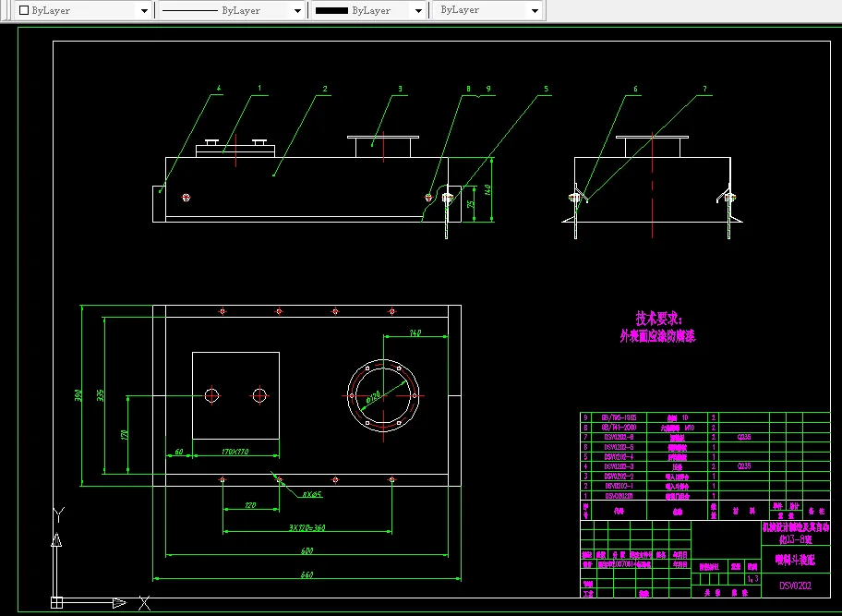Screen dimensions: 842x616
Task: Select Q235 material in parts row 7
Action: coord(744,437)
